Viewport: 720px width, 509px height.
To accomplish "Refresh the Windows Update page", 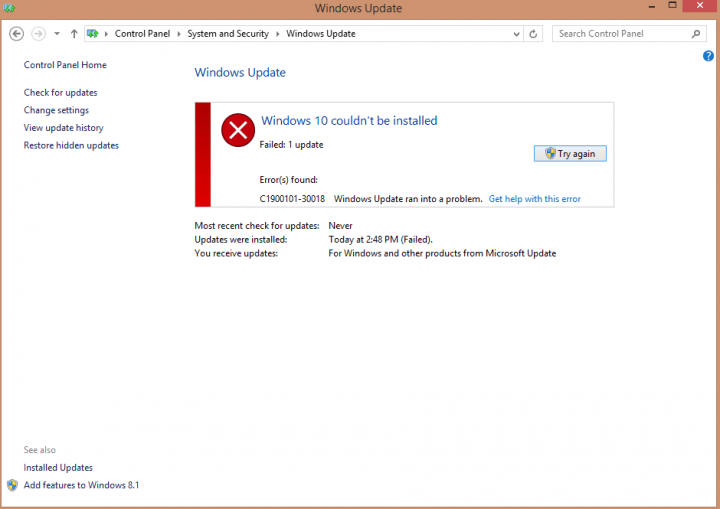I will coord(533,34).
